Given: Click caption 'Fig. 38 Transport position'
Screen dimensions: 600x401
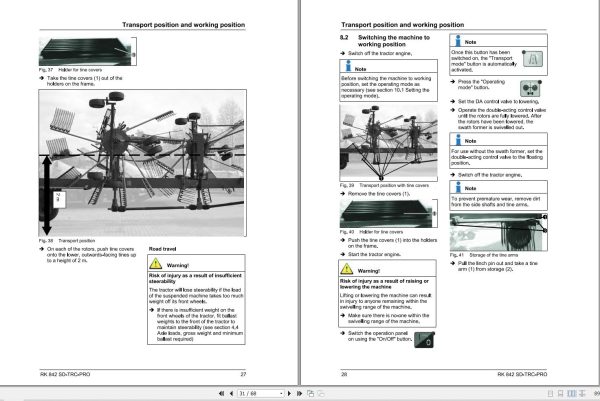Looking at the screenshot, I should (67, 241).
